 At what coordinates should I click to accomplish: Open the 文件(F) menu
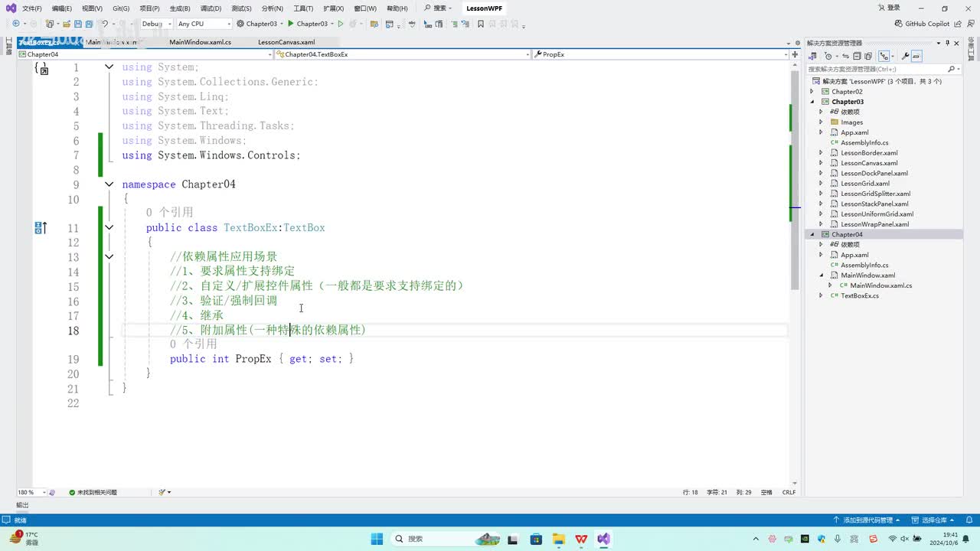pos(32,8)
